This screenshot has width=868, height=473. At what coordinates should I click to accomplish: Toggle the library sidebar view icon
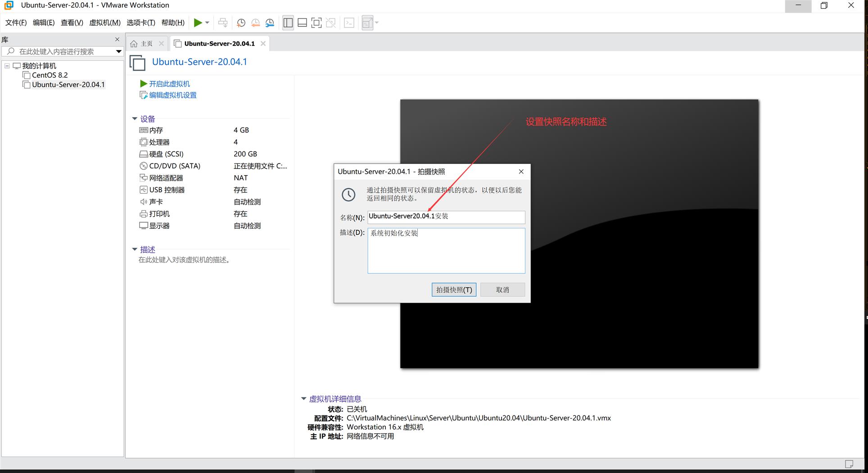point(288,23)
